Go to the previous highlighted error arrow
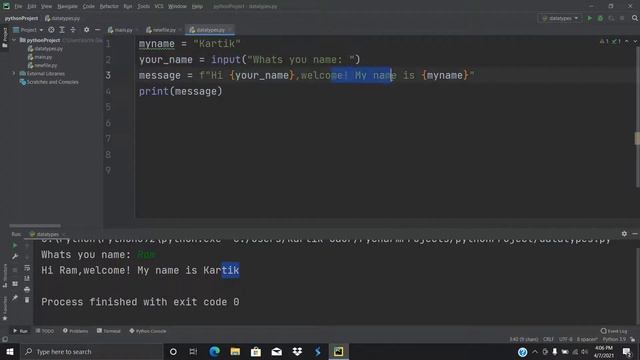The image size is (640, 360). [627, 41]
